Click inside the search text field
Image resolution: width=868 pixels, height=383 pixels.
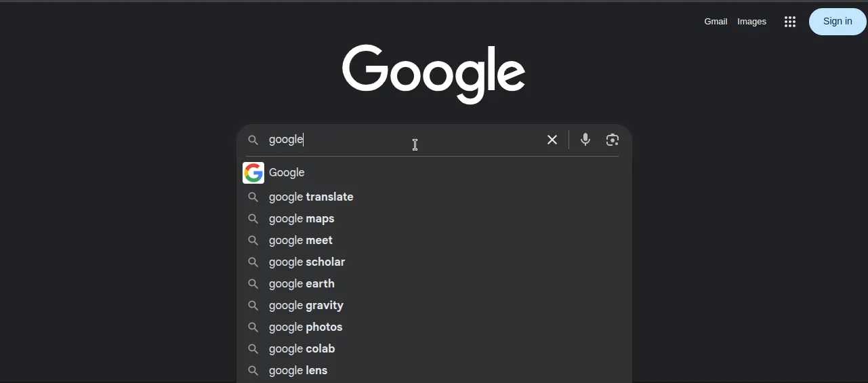tap(407, 140)
